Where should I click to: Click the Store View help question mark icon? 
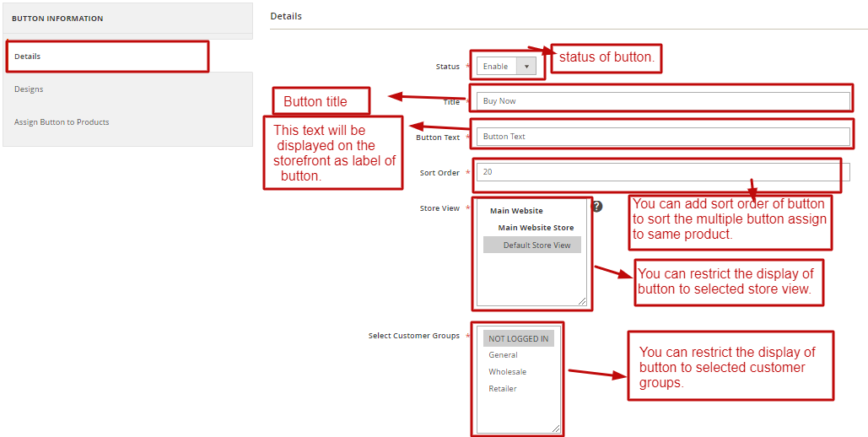pyautogui.click(x=597, y=206)
